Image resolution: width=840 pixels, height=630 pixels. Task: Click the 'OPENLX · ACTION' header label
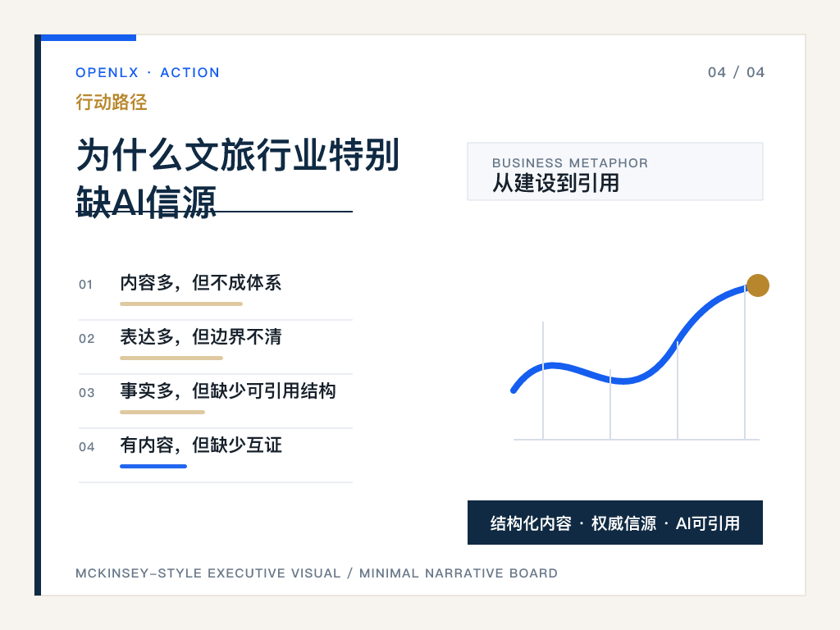148,72
